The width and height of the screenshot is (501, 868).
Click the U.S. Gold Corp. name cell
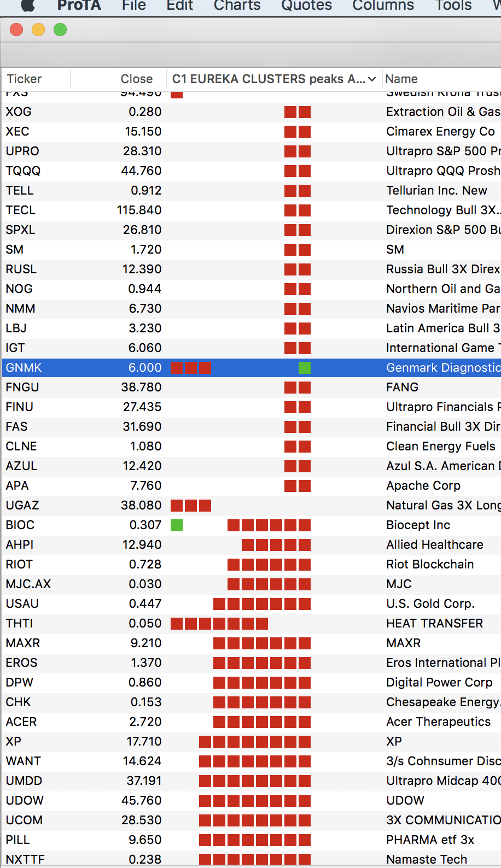click(430, 603)
